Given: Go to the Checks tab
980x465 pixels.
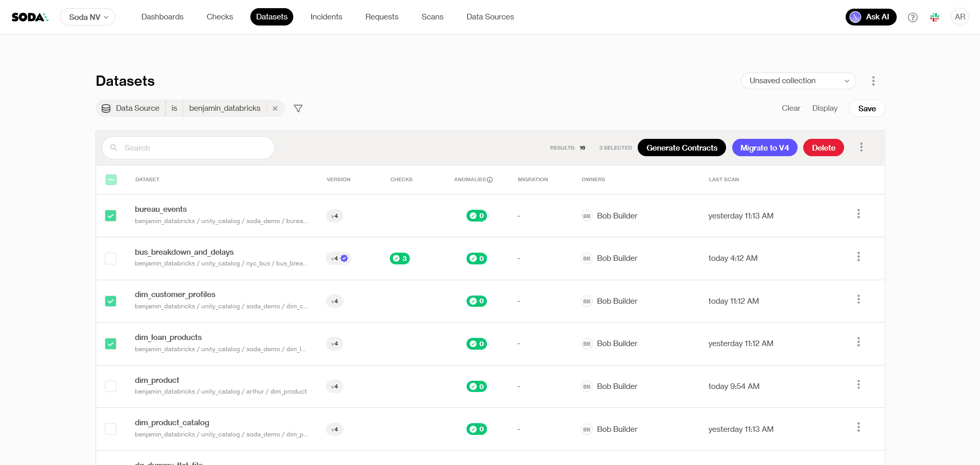Looking at the screenshot, I should click(220, 17).
